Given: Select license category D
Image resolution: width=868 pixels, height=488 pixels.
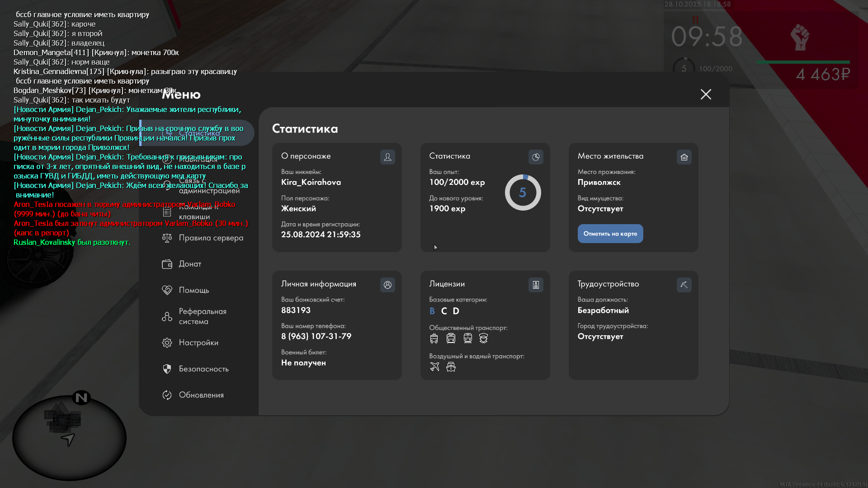Looking at the screenshot, I should (x=456, y=311).
